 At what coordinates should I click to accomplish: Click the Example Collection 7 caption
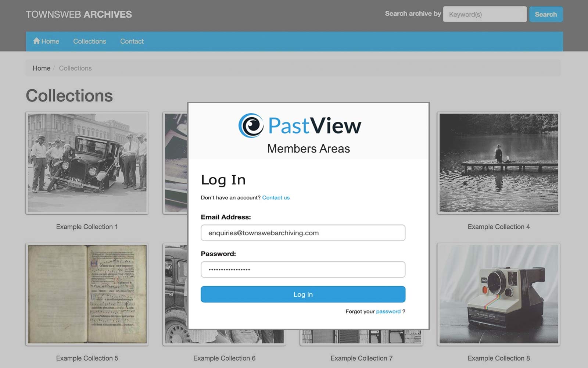click(x=362, y=358)
